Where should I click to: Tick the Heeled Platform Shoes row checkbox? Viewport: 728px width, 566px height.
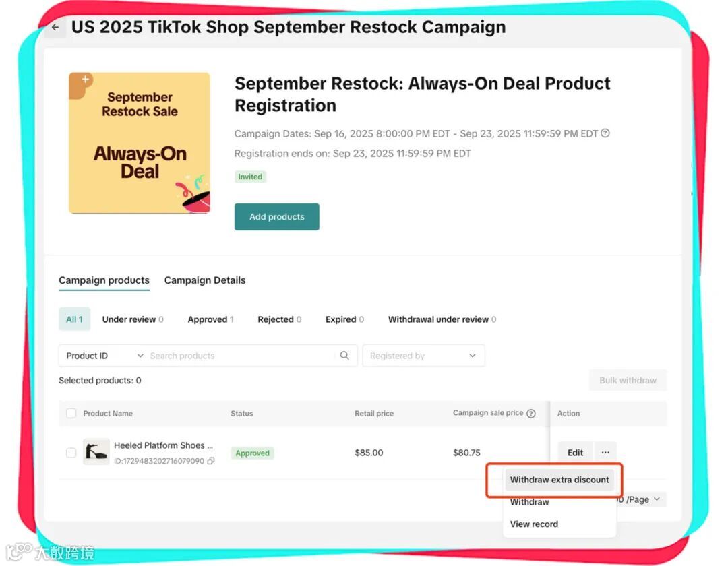pos(71,452)
